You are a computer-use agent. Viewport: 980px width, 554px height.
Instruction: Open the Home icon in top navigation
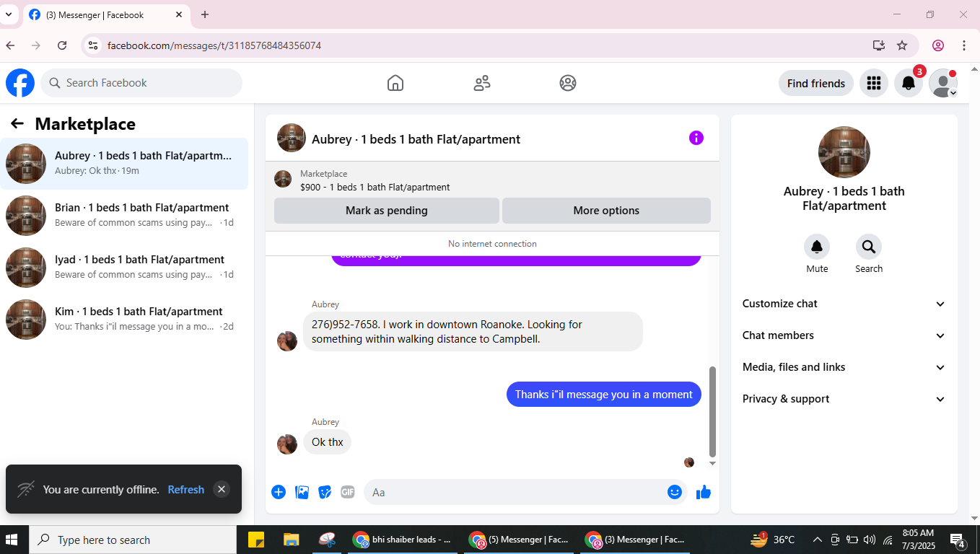click(x=395, y=83)
